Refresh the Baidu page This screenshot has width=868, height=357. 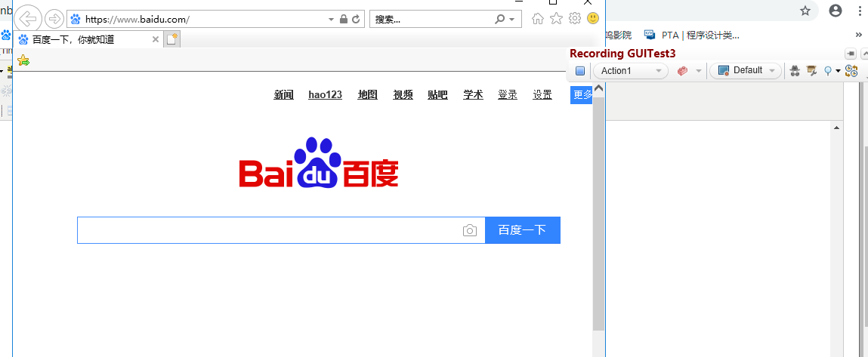coord(356,20)
